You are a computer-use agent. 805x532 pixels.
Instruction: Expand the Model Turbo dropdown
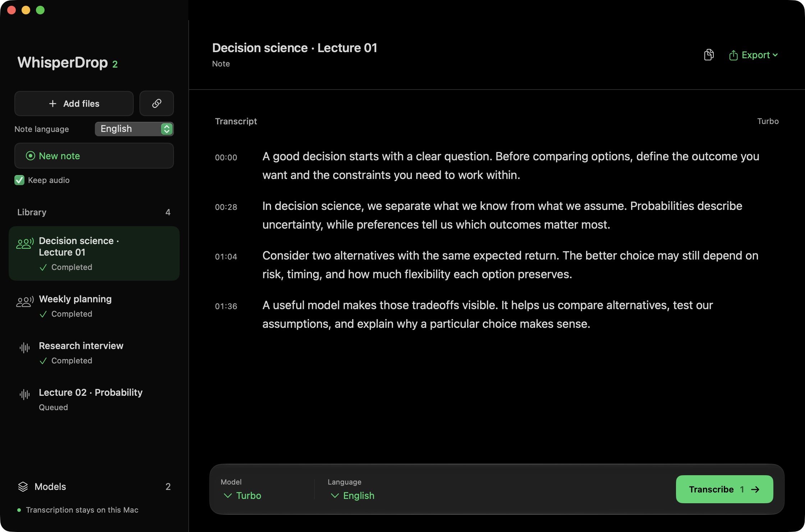click(x=243, y=496)
